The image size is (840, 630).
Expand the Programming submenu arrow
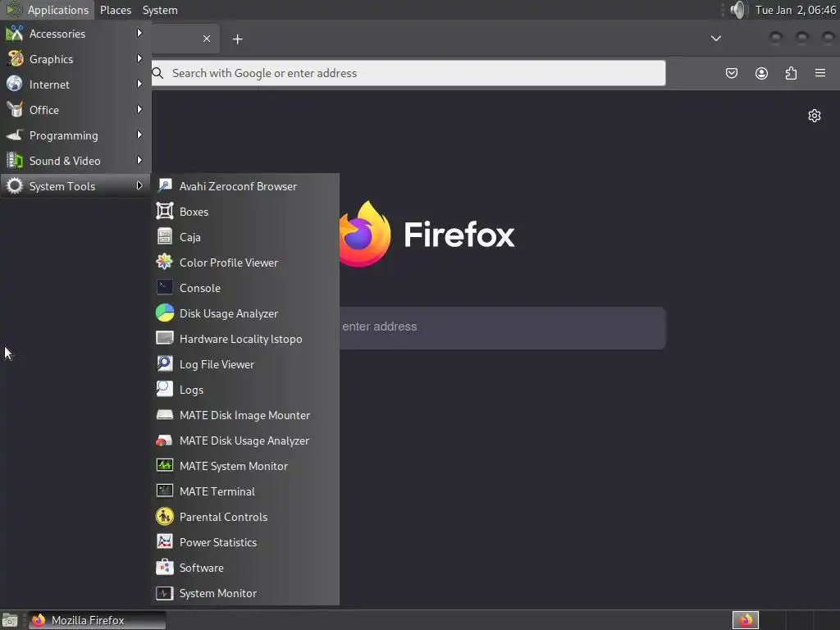point(139,135)
